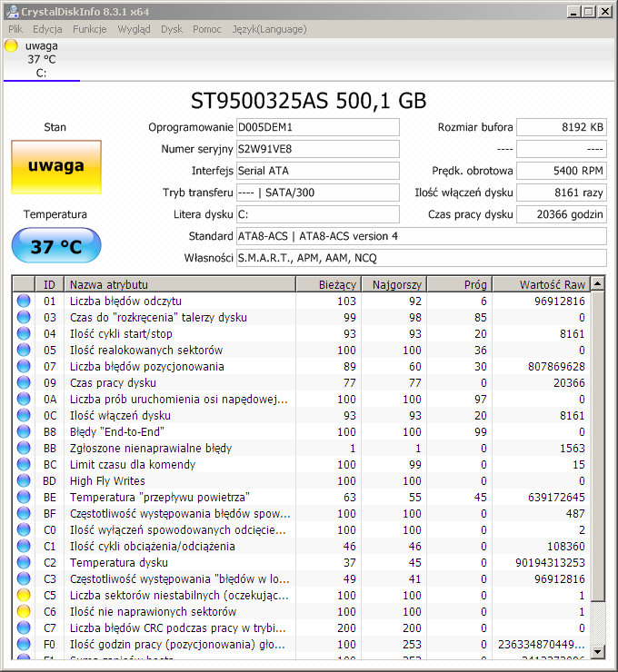Click the blue status icon for attribute 04

point(24,333)
